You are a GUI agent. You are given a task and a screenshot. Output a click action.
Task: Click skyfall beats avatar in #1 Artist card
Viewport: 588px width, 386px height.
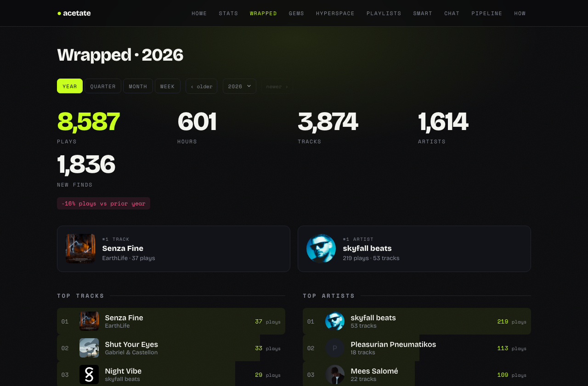click(321, 249)
